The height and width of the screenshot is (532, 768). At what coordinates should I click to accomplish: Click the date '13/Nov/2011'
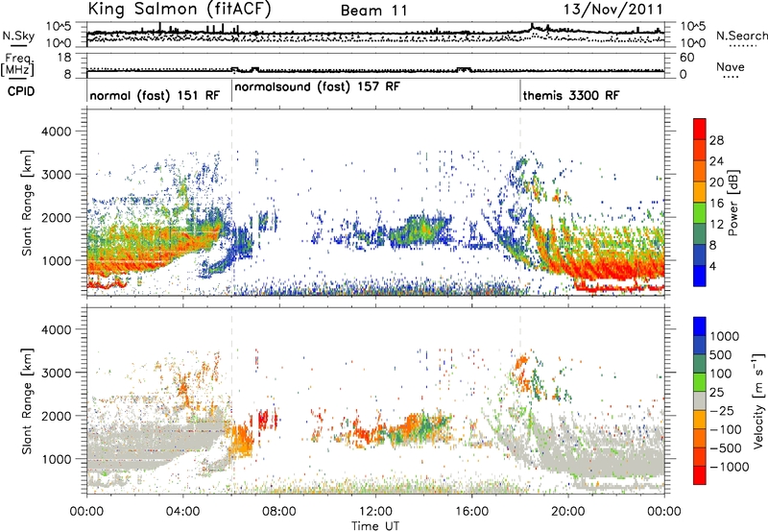(x=613, y=10)
